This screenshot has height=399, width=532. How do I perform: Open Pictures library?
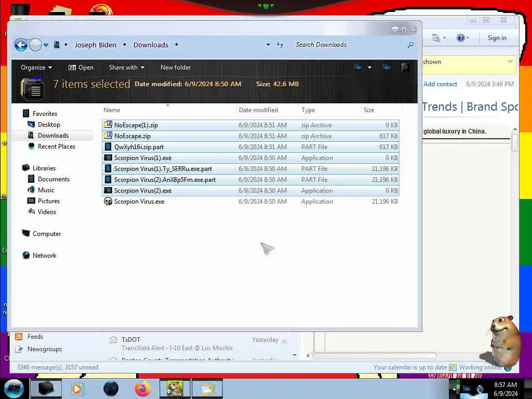click(48, 201)
